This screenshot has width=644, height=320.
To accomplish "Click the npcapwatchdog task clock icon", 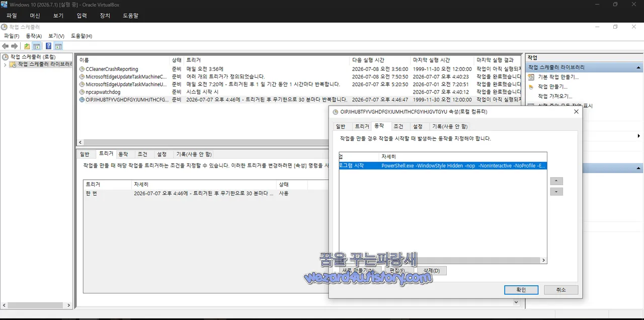I will [x=82, y=92].
